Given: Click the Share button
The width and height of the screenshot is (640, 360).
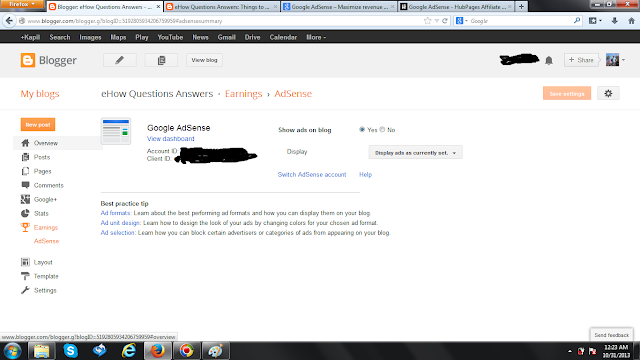Looking at the screenshot, I should point(581,60).
